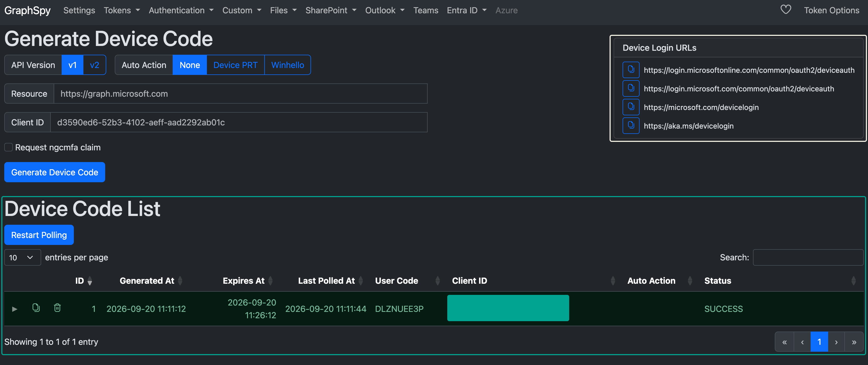868x365 pixels.
Task: Open the Teams page
Action: [426, 10]
